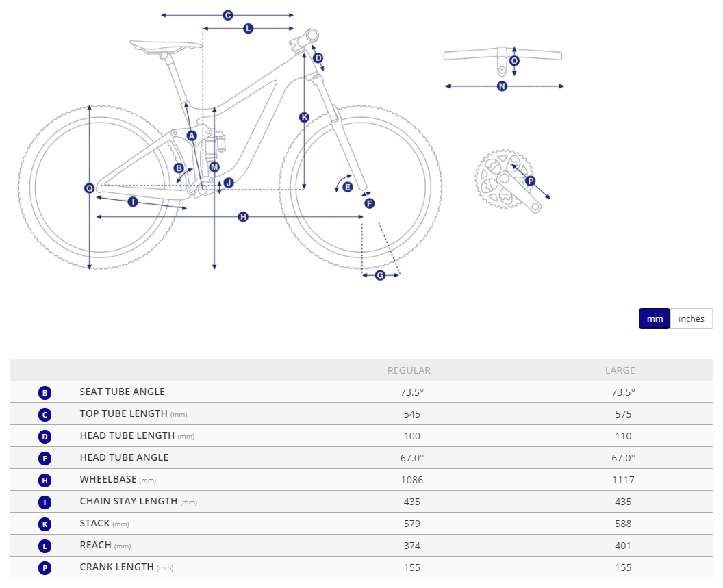
Task: Click the H wheelbase table icon
Action: point(45,481)
